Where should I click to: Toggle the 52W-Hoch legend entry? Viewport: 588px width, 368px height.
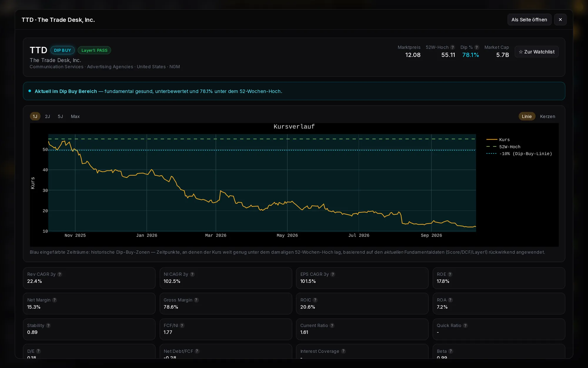click(x=503, y=147)
